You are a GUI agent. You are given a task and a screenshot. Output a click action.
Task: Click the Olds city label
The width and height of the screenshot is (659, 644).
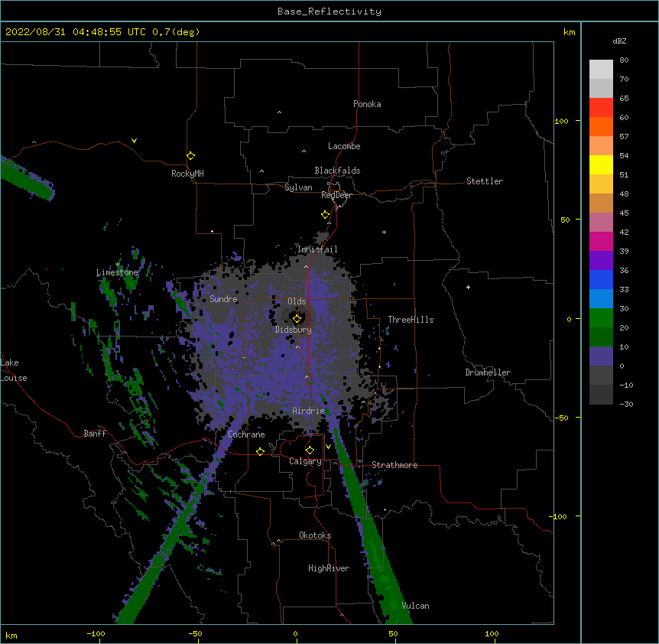click(x=297, y=301)
